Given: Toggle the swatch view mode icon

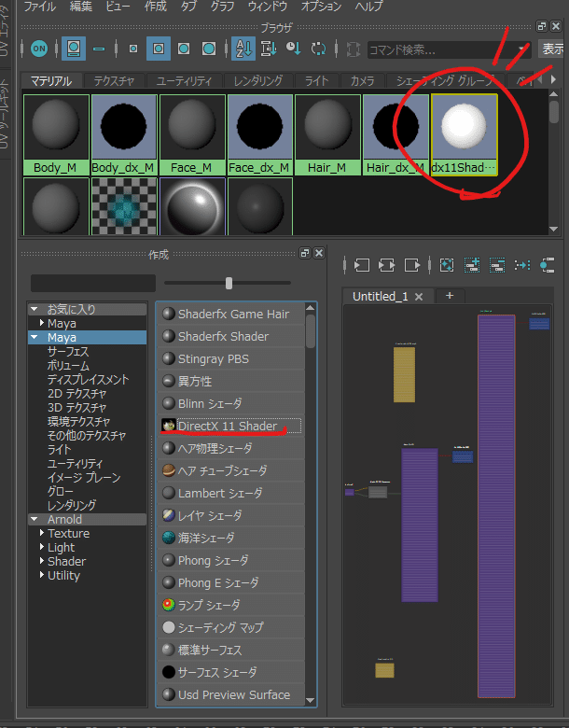Looking at the screenshot, I should click(74, 49).
